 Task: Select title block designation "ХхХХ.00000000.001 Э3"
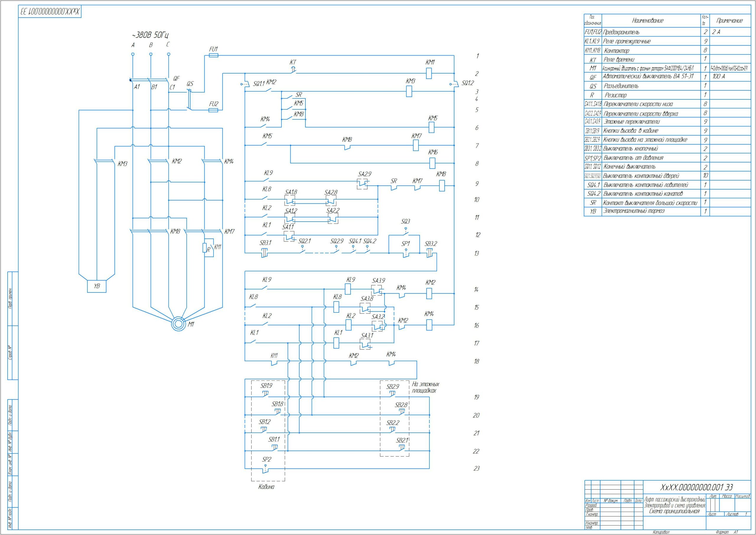point(696,487)
